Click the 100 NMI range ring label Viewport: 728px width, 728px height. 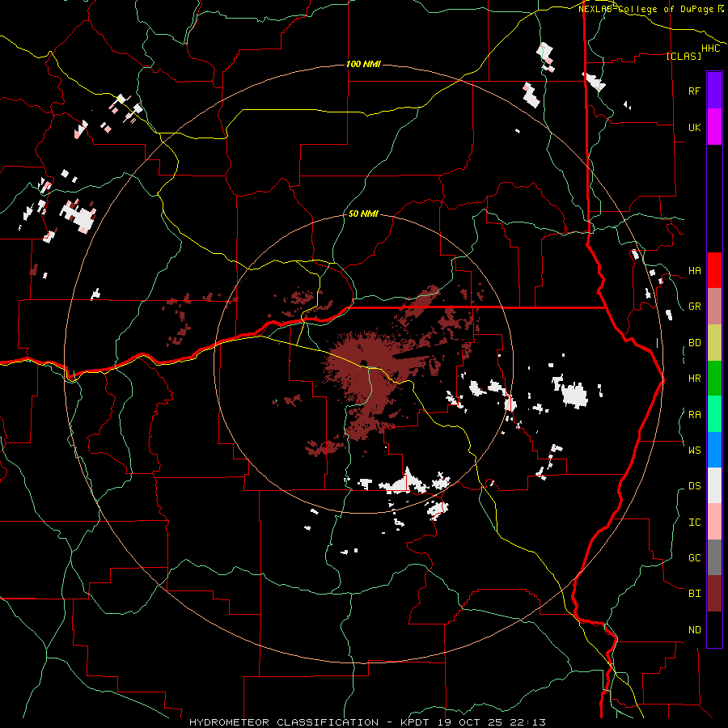click(363, 64)
